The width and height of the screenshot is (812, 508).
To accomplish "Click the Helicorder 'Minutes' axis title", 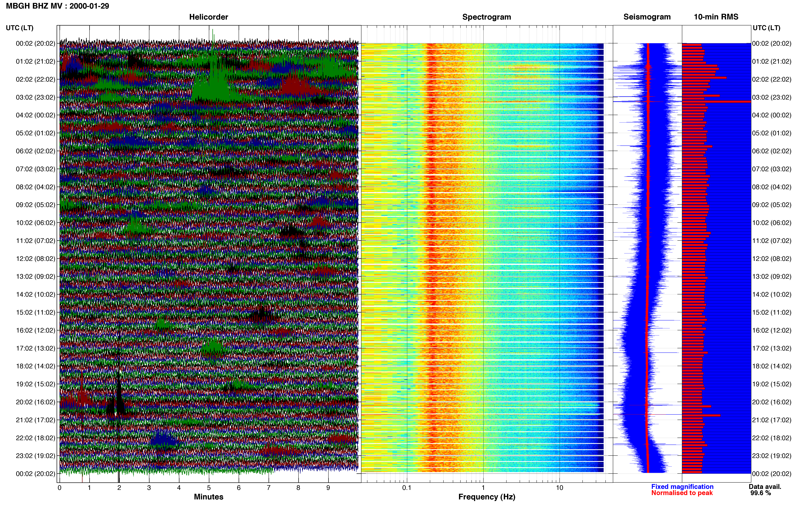I will point(209,497).
